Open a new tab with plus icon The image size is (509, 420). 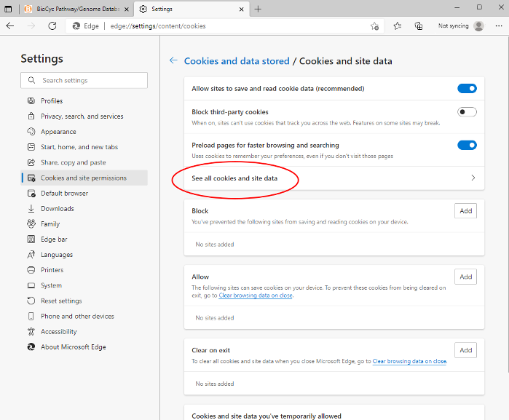(258, 9)
